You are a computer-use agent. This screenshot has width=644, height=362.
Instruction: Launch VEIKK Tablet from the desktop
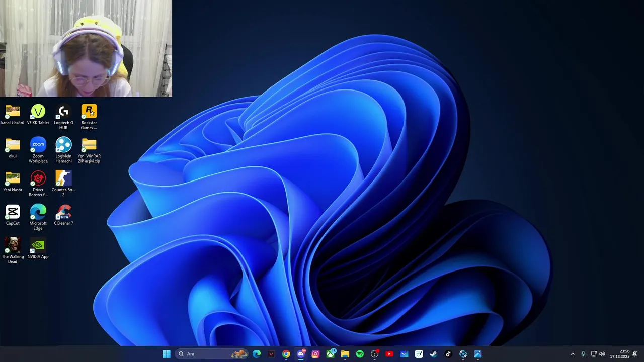(38, 115)
